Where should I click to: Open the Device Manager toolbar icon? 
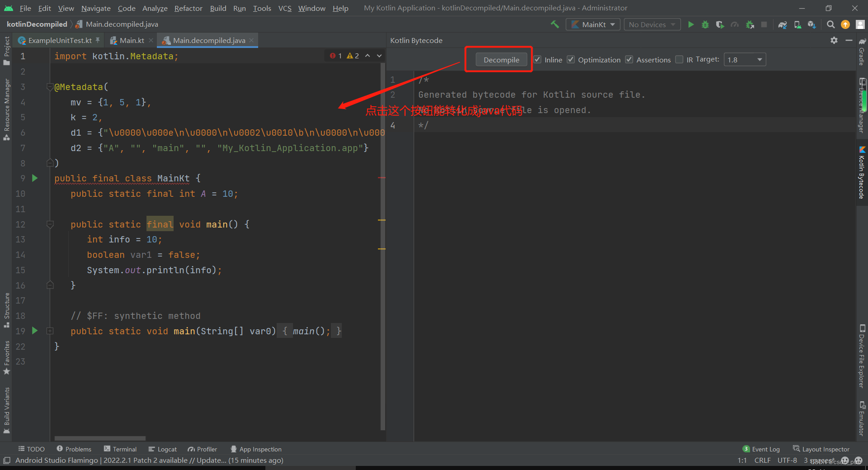797,24
